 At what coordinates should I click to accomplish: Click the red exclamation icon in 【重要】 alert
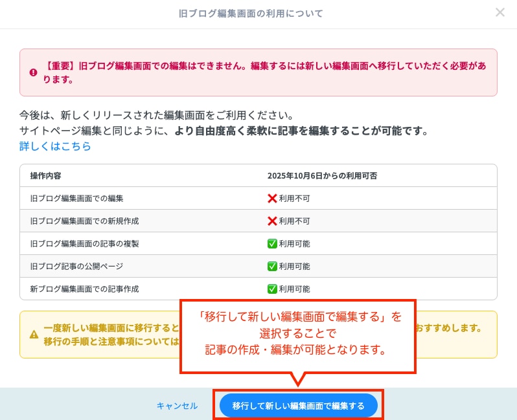(33, 72)
